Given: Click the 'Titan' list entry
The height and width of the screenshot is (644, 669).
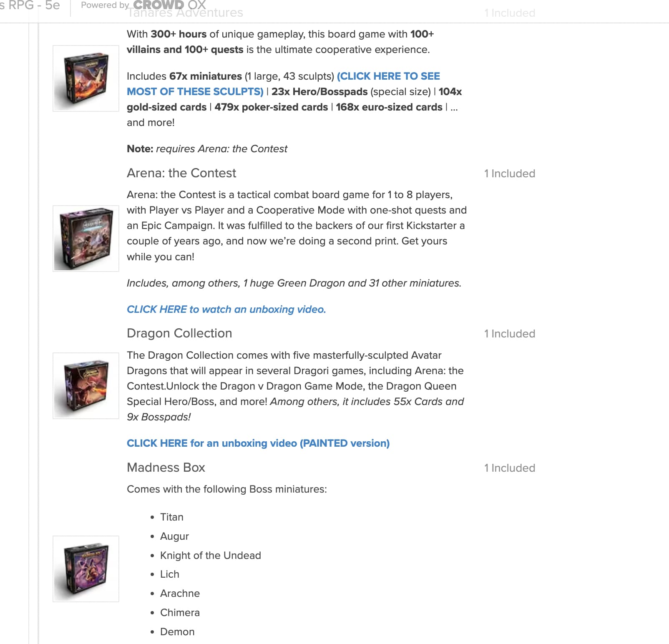Looking at the screenshot, I should click(x=172, y=517).
